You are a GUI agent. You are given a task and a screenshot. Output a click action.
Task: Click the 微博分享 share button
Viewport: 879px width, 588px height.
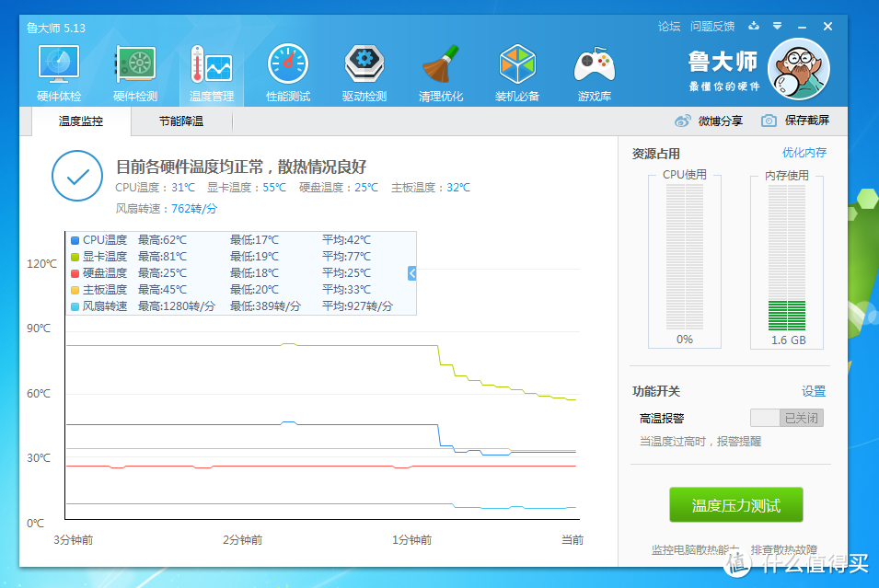(x=709, y=121)
